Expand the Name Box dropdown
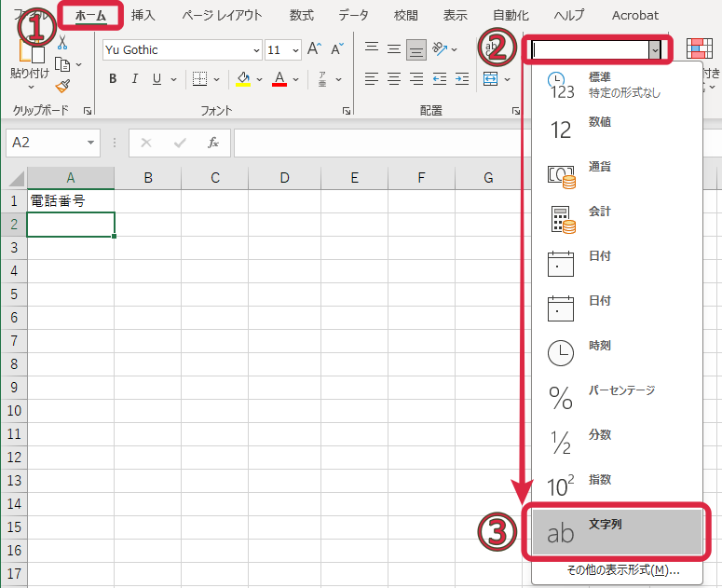 90,143
